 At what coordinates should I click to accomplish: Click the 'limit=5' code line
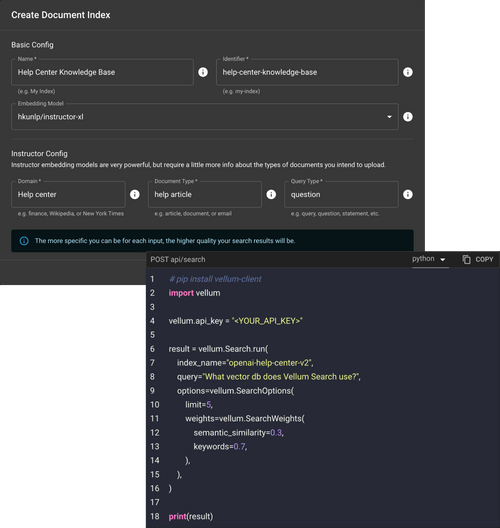point(199,405)
